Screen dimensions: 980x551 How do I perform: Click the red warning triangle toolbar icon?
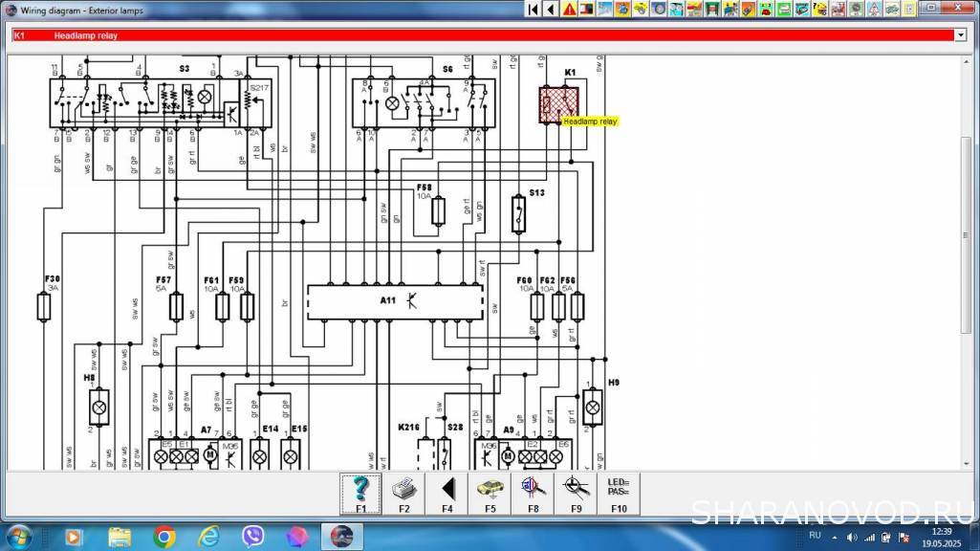coord(569,9)
